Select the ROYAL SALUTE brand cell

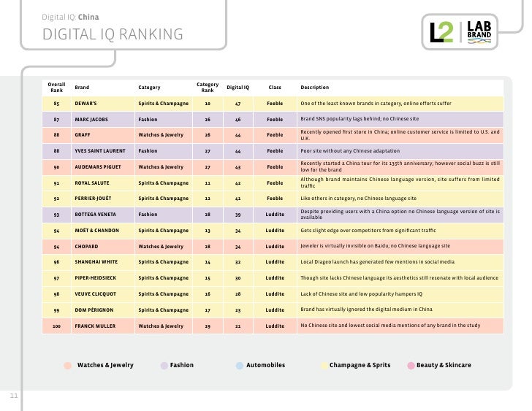tap(103, 183)
